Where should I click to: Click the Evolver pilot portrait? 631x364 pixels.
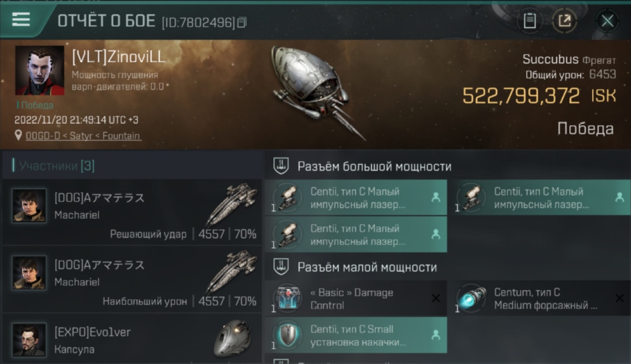(29, 340)
